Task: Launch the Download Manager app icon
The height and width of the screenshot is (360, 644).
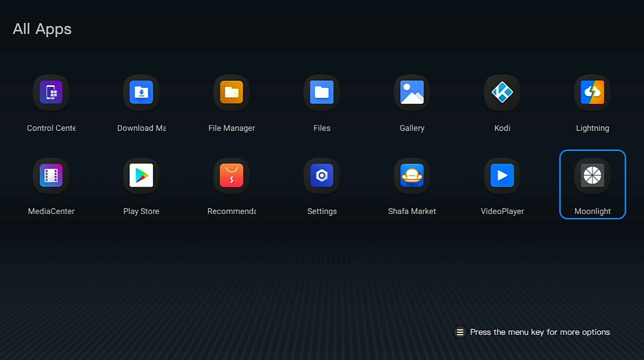Action: (x=141, y=92)
